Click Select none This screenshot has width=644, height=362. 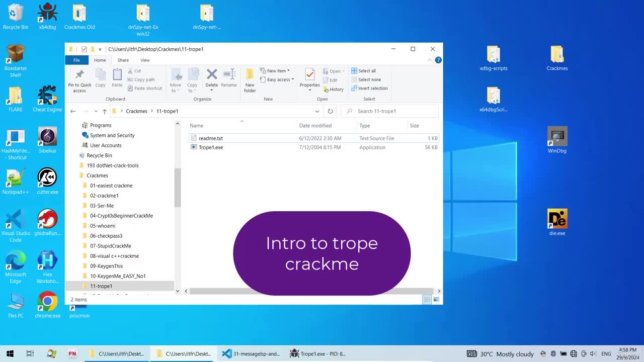(x=366, y=79)
